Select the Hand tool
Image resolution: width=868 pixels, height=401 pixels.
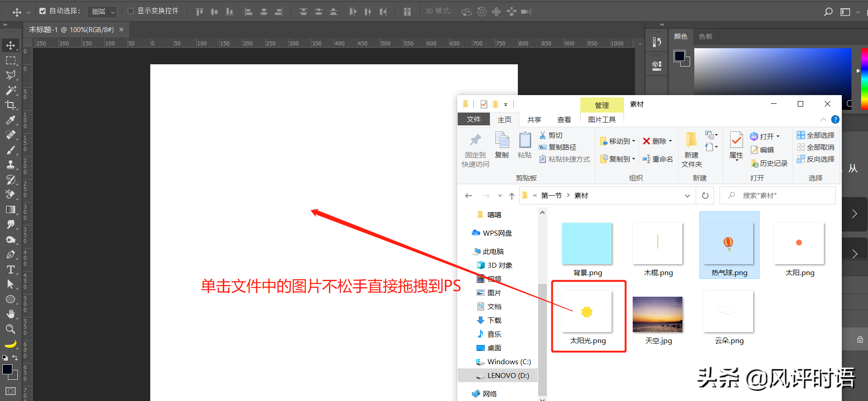[11, 314]
